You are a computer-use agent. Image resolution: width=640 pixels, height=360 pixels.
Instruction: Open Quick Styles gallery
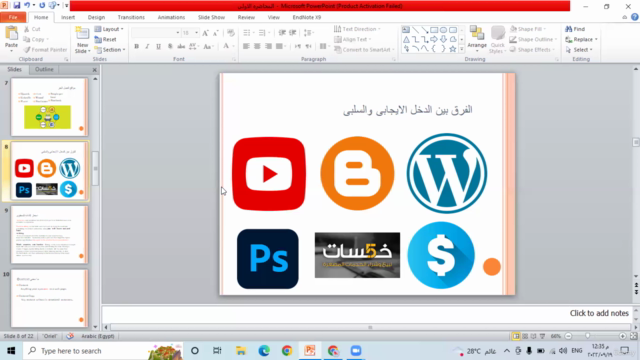point(498,39)
